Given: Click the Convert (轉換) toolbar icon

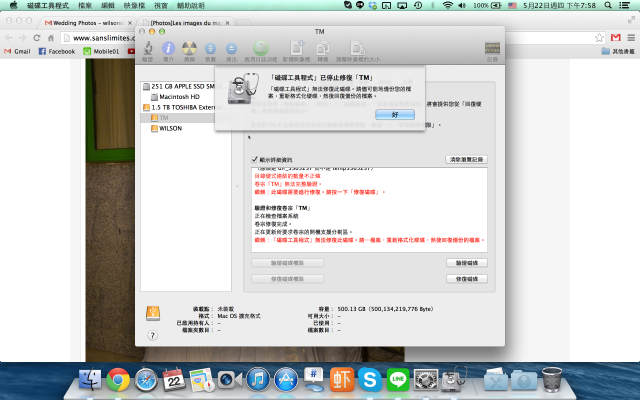Looking at the screenshot, I should (323, 48).
